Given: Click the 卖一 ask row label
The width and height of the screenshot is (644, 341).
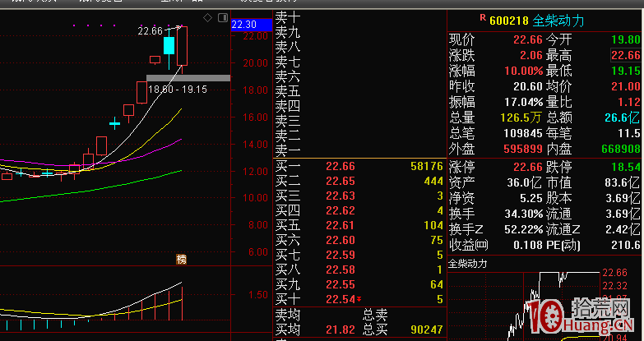Looking at the screenshot, I should point(288,150).
